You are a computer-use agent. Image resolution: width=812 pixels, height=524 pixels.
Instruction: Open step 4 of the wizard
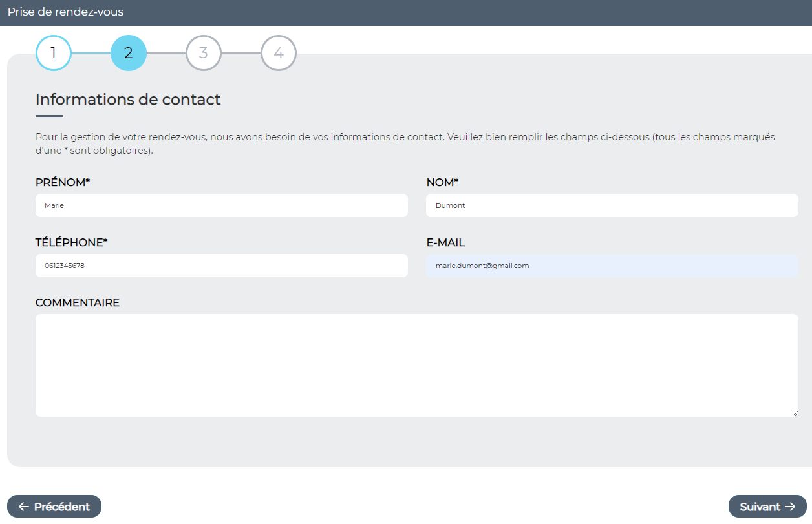279,53
